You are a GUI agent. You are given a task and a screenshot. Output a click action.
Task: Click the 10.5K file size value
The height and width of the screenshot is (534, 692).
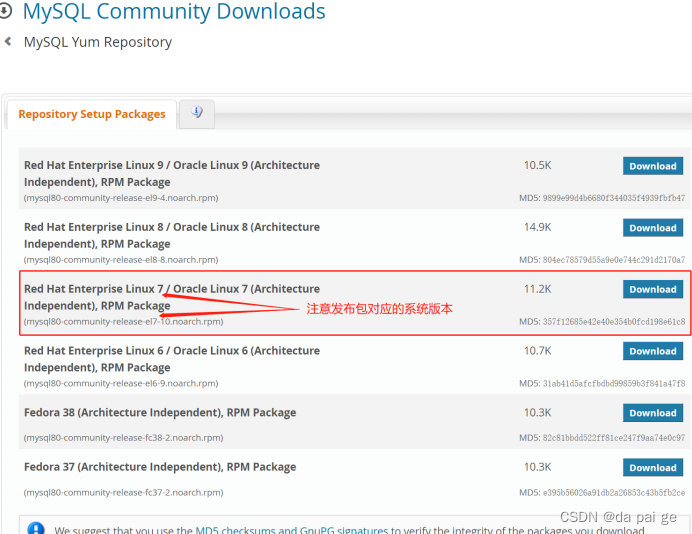point(537,165)
